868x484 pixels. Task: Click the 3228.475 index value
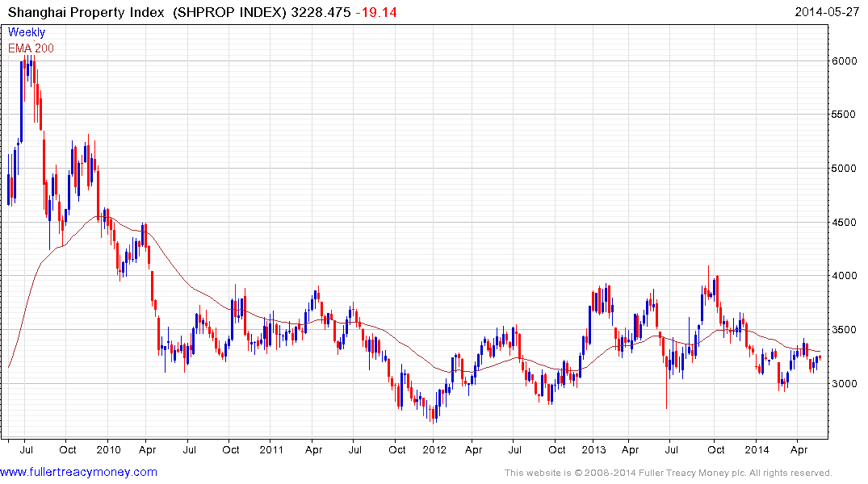point(321,12)
